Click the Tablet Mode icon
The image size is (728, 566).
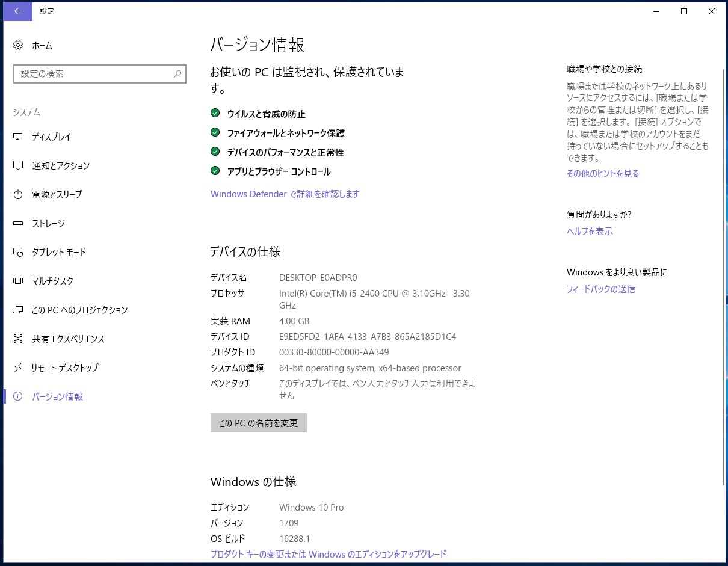(x=18, y=252)
